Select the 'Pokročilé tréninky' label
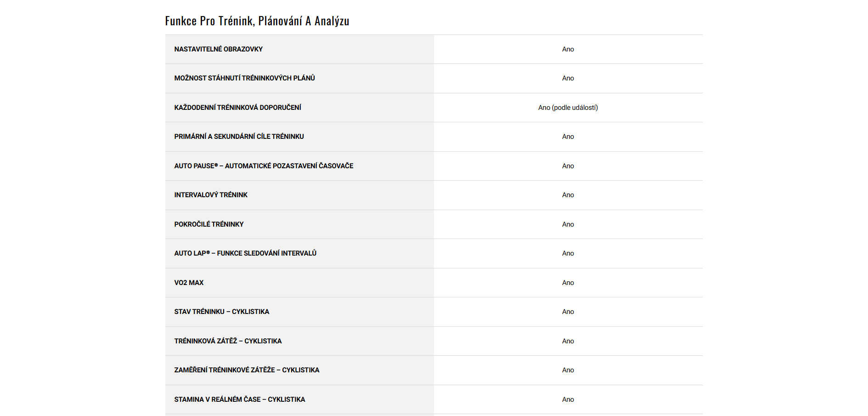 209,224
